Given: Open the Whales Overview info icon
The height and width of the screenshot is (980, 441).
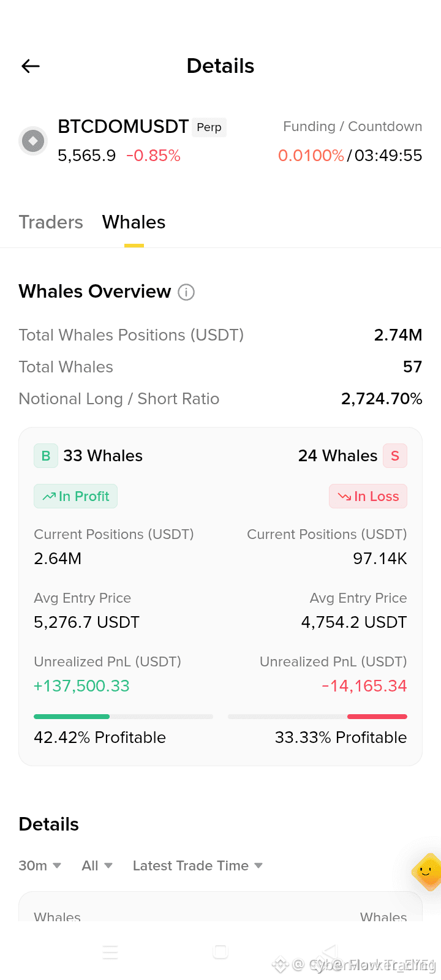Looking at the screenshot, I should coord(186,292).
